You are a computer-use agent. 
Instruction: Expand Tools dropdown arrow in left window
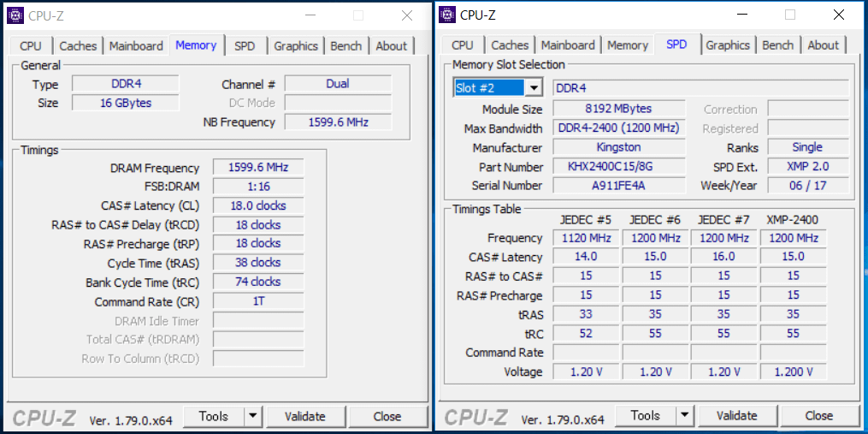[x=253, y=416]
